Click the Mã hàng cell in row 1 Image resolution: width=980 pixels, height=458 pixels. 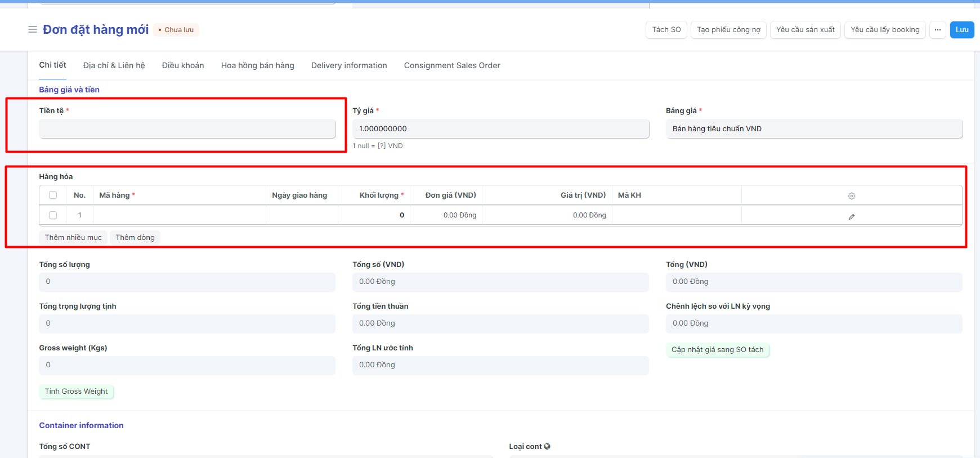179,215
